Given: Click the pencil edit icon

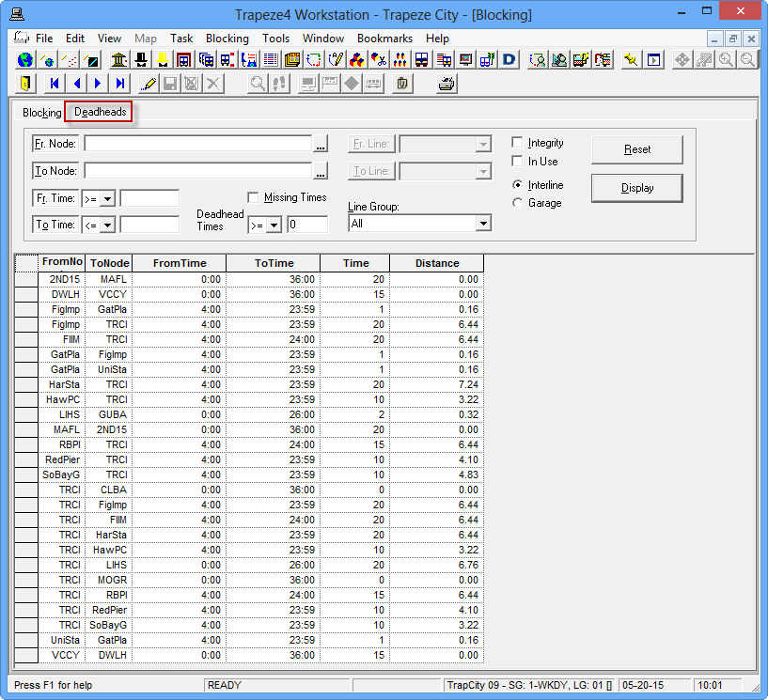Looking at the screenshot, I should coord(148,84).
